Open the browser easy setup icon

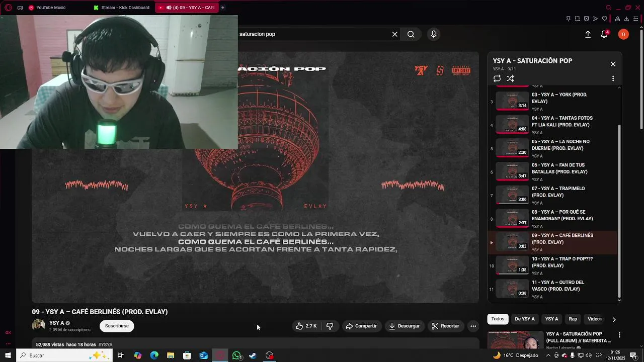[x=636, y=19]
